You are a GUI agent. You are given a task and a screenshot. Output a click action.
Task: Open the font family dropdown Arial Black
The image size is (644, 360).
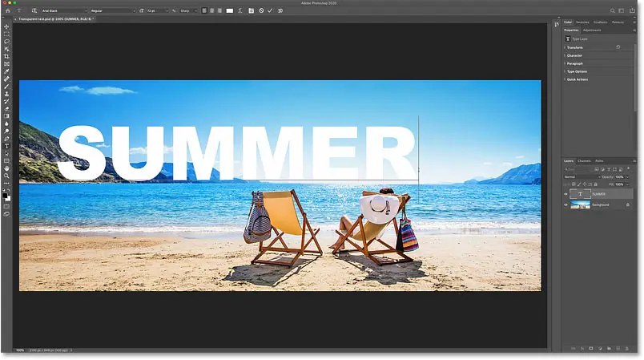(65, 10)
